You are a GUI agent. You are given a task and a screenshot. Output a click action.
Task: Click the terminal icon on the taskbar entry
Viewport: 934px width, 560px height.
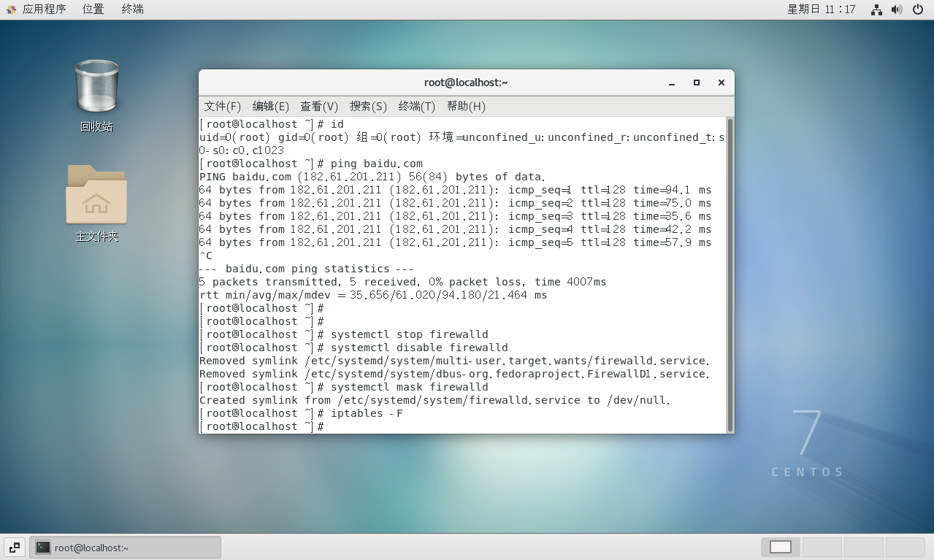[43, 547]
